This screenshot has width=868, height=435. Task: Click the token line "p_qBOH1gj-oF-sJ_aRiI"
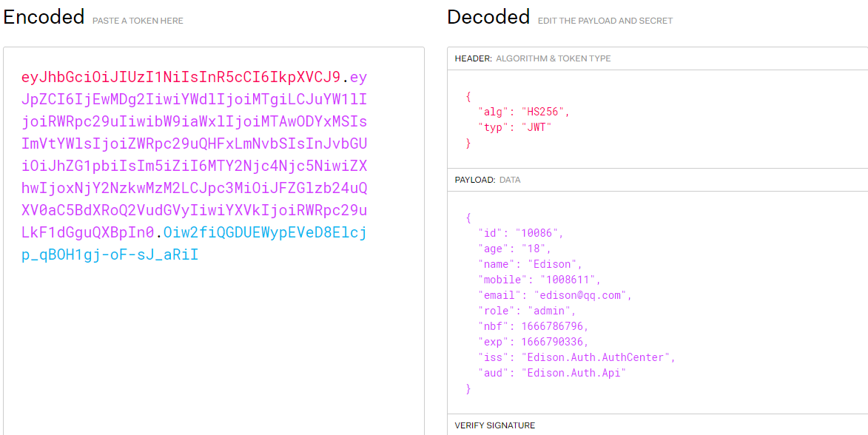(110, 256)
